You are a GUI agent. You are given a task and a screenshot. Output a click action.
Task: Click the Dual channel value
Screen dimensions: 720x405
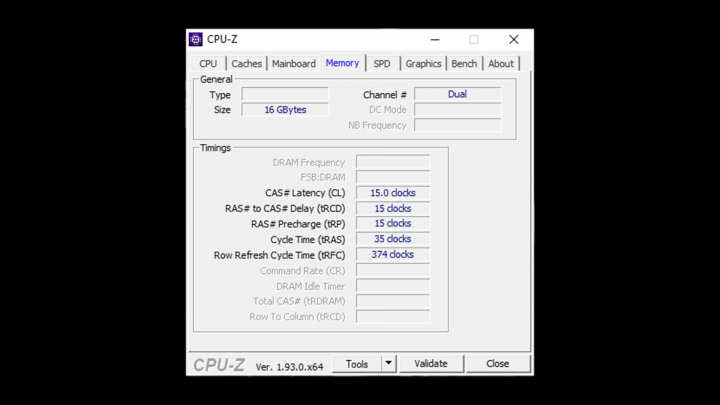(457, 94)
